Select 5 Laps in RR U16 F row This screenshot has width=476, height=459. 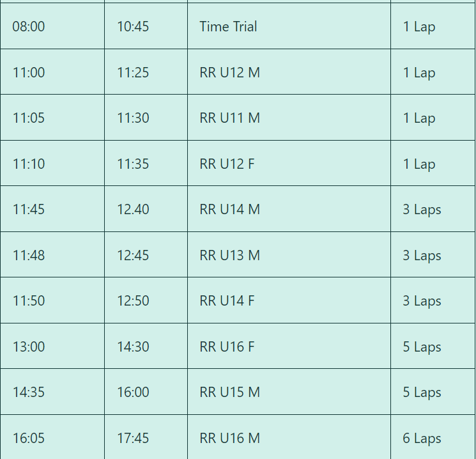coord(433,346)
